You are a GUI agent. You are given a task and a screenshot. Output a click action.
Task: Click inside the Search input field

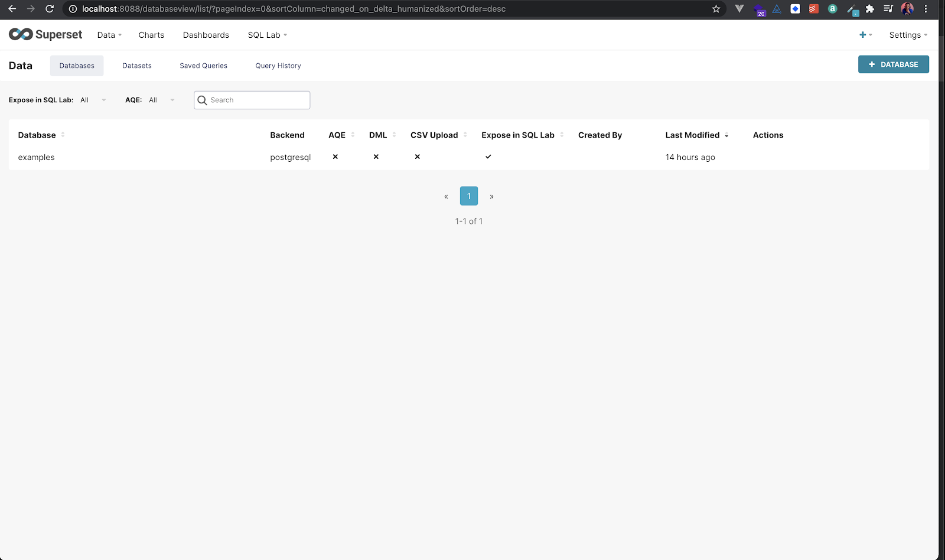coord(254,100)
